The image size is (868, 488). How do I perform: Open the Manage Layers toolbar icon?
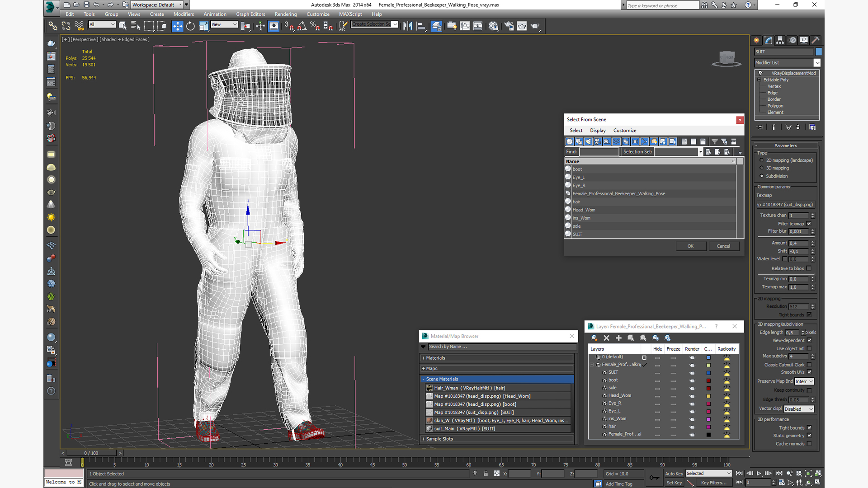pos(436,26)
